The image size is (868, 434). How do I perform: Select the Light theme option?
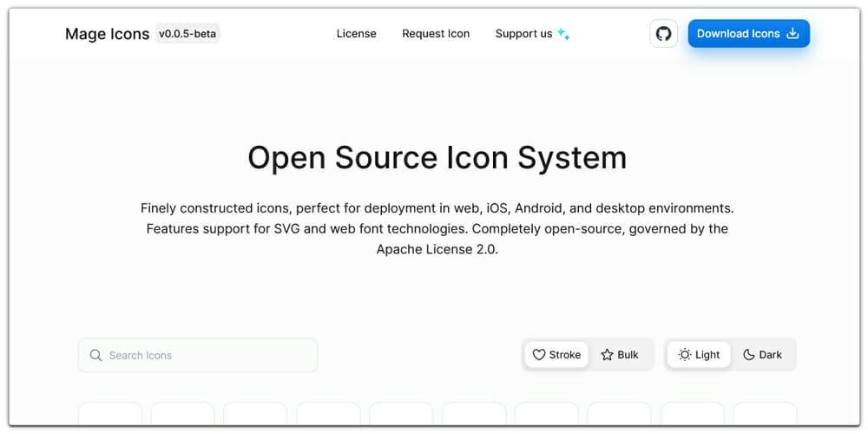point(699,355)
